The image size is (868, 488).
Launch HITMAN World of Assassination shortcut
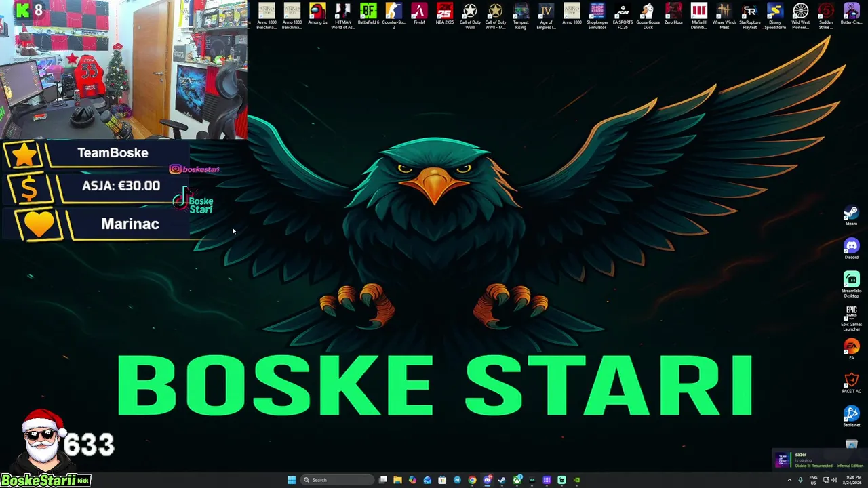click(342, 16)
